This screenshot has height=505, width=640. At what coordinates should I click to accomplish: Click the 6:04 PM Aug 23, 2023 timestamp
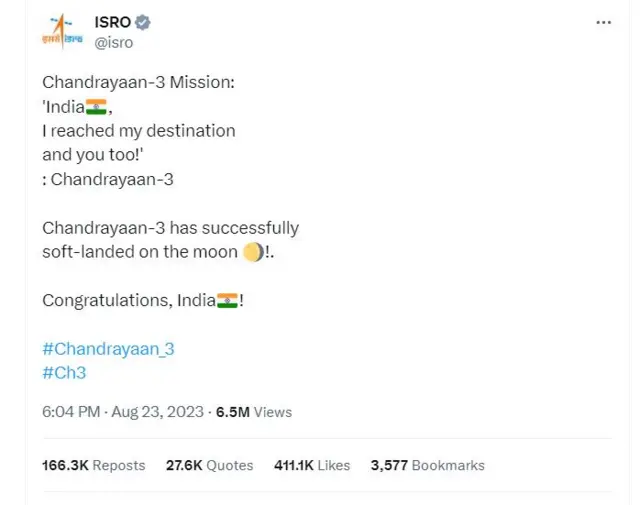pos(123,412)
